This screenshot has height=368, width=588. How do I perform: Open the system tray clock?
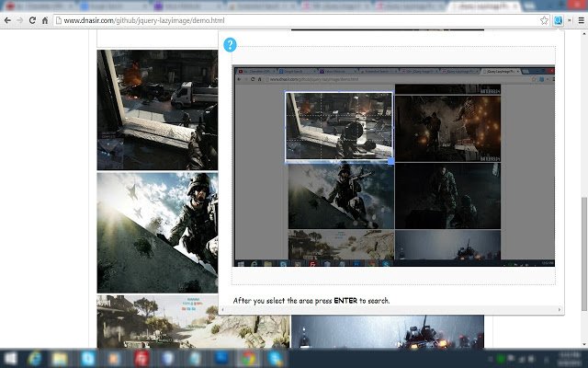click(570, 359)
